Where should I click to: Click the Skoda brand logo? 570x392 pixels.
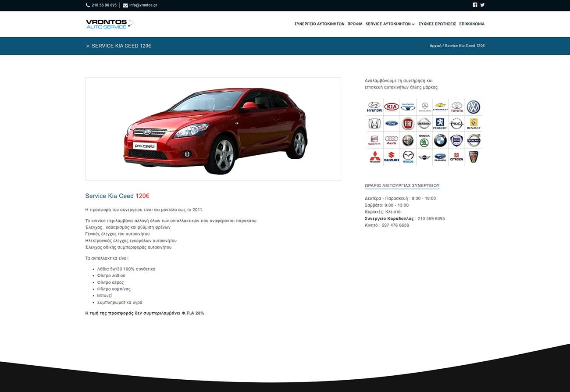[x=424, y=140]
